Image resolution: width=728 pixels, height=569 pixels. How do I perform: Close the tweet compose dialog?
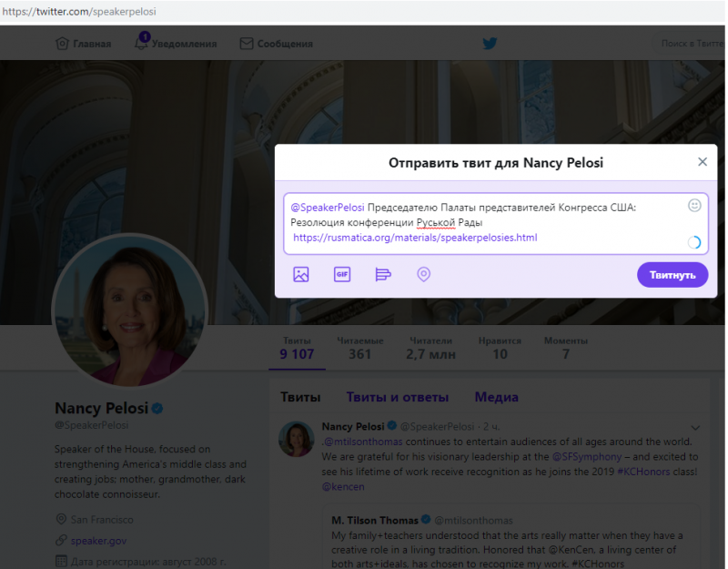coord(703,162)
